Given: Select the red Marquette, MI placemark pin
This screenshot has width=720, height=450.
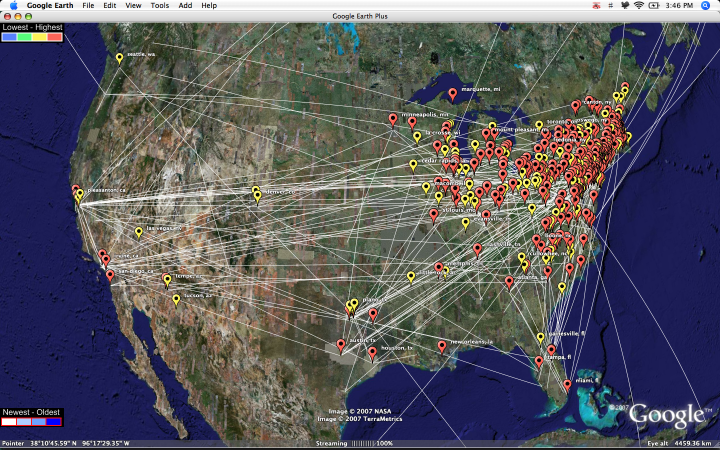Looking at the screenshot, I should pos(453,94).
